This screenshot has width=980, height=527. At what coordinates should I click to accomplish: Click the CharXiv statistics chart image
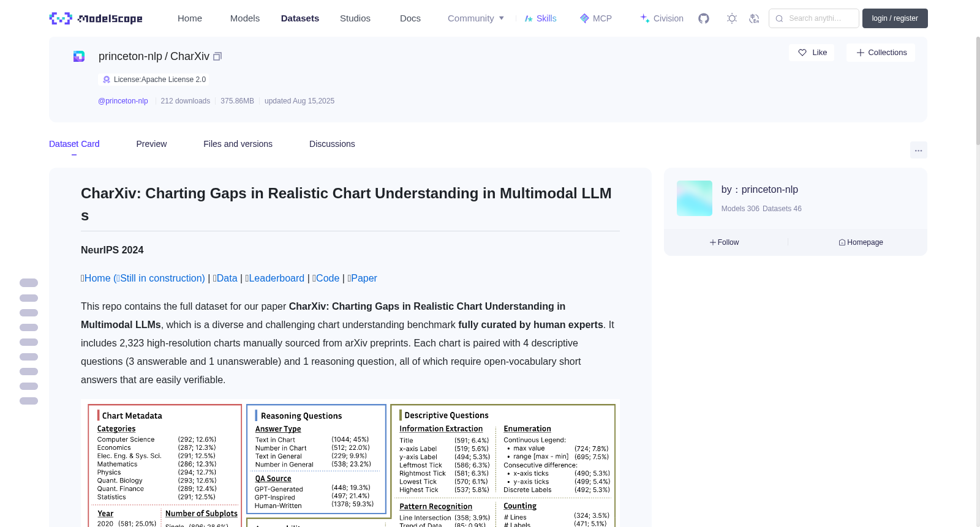pyautogui.click(x=350, y=463)
